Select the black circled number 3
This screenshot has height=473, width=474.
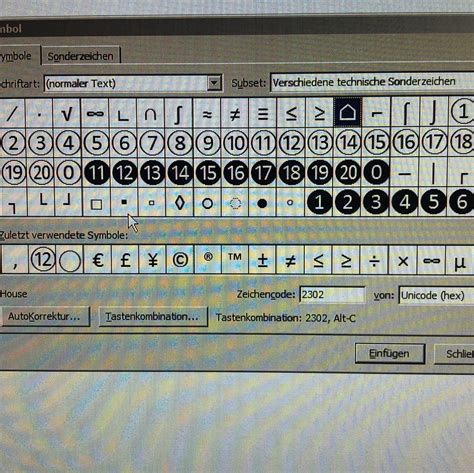point(376,202)
